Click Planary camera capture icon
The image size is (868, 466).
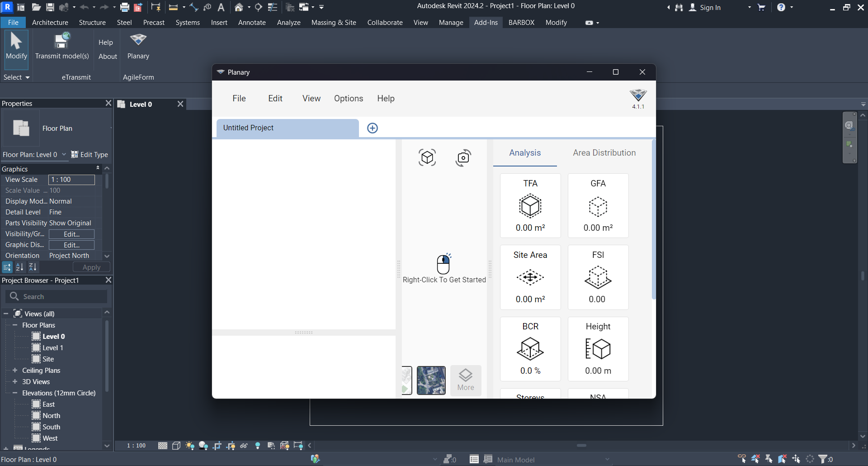tap(463, 157)
